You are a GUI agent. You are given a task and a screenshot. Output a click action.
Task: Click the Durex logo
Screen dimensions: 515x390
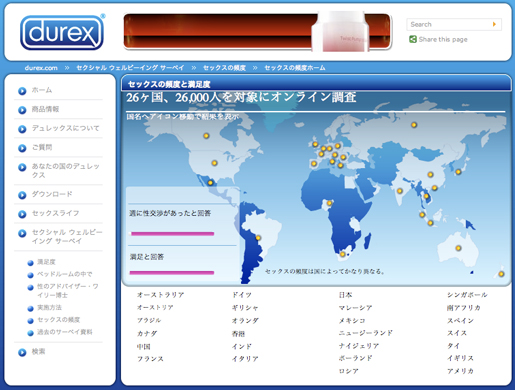(62, 33)
